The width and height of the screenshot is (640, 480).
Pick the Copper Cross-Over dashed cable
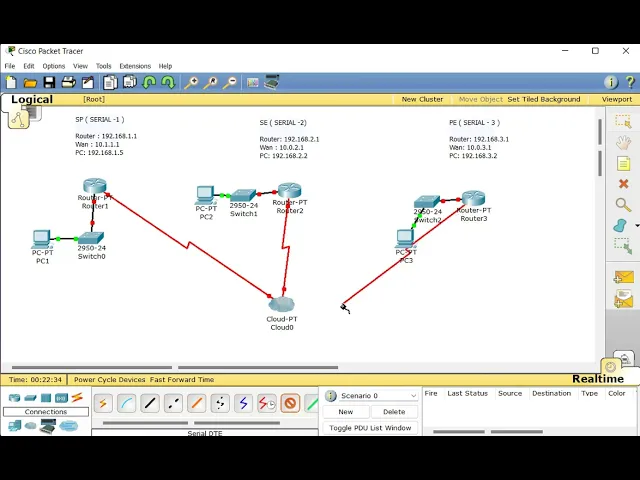pyautogui.click(x=173, y=403)
